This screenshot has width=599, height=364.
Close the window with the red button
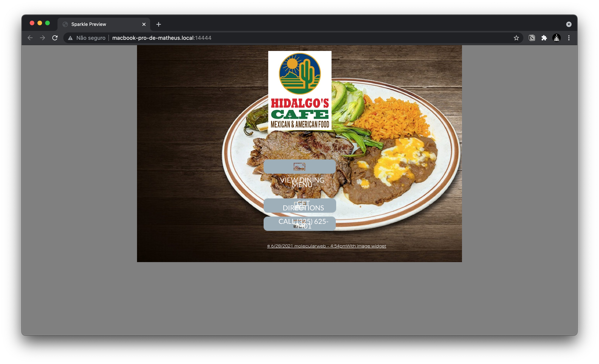tap(32, 23)
